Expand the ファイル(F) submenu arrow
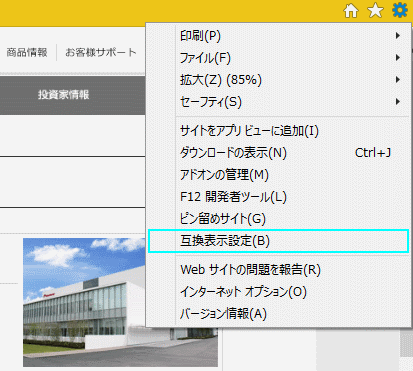Screen dimensions: 413x371 tap(398, 58)
